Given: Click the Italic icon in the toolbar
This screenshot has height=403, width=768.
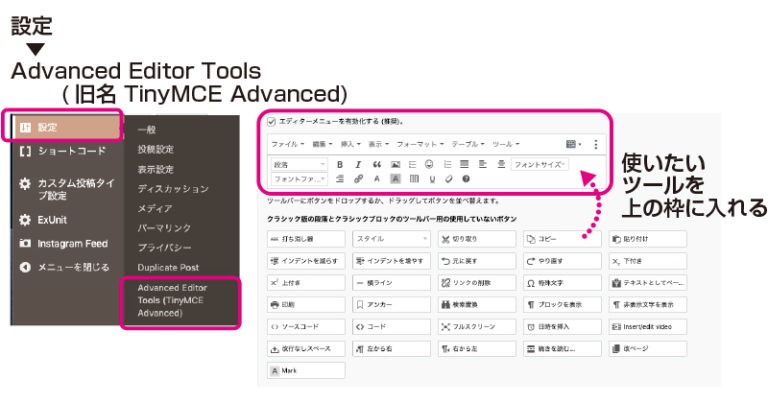Looking at the screenshot, I should [358, 164].
